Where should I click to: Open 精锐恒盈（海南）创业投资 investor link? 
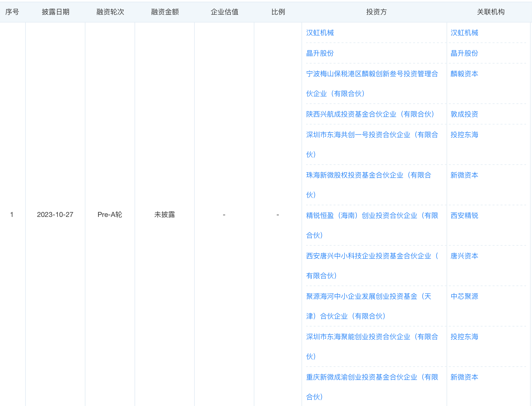point(372,216)
